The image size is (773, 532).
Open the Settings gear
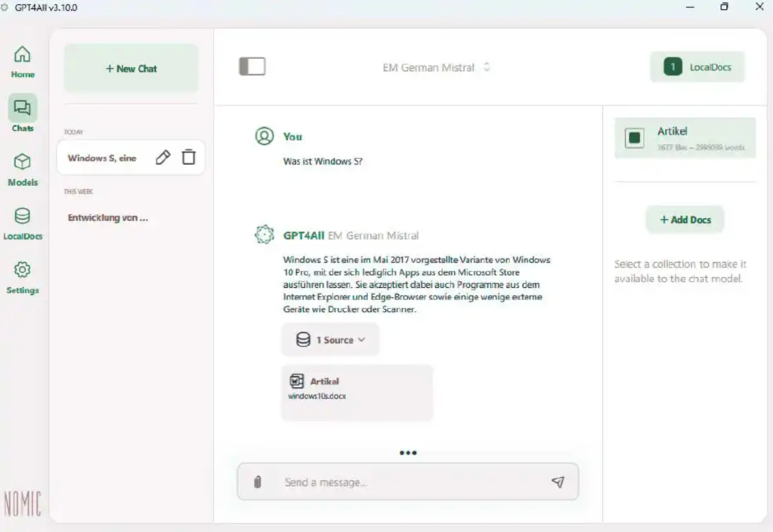[x=23, y=277]
